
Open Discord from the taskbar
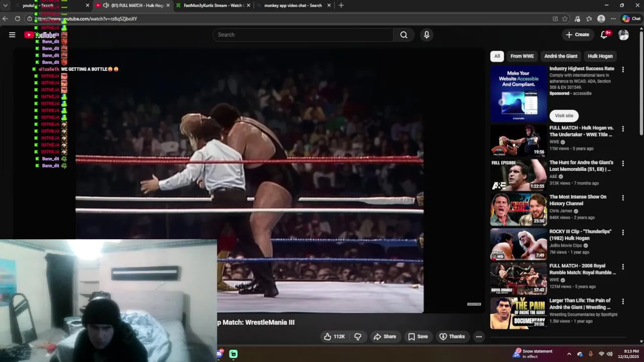click(x=219, y=354)
